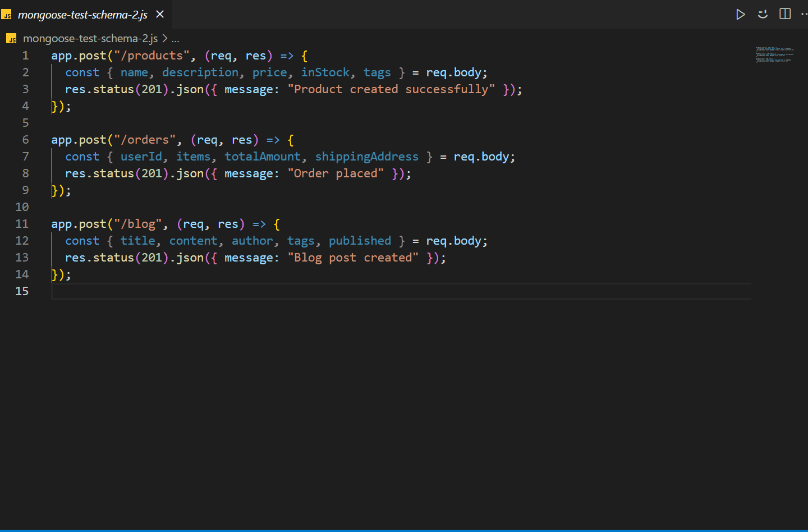Click line number 15 in the gutter
This screenshot has height=532, width=808.
[x=22, y=291]
